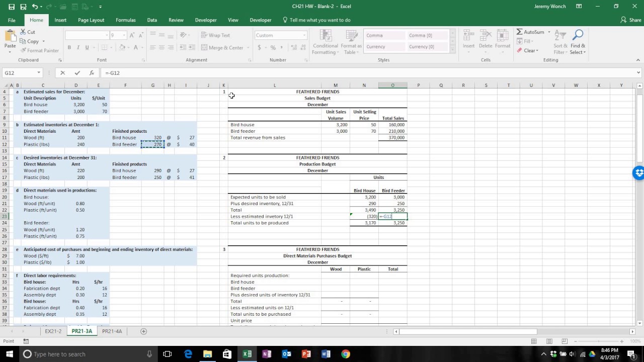Open Find & Select magnifier icon

[578, 35]
